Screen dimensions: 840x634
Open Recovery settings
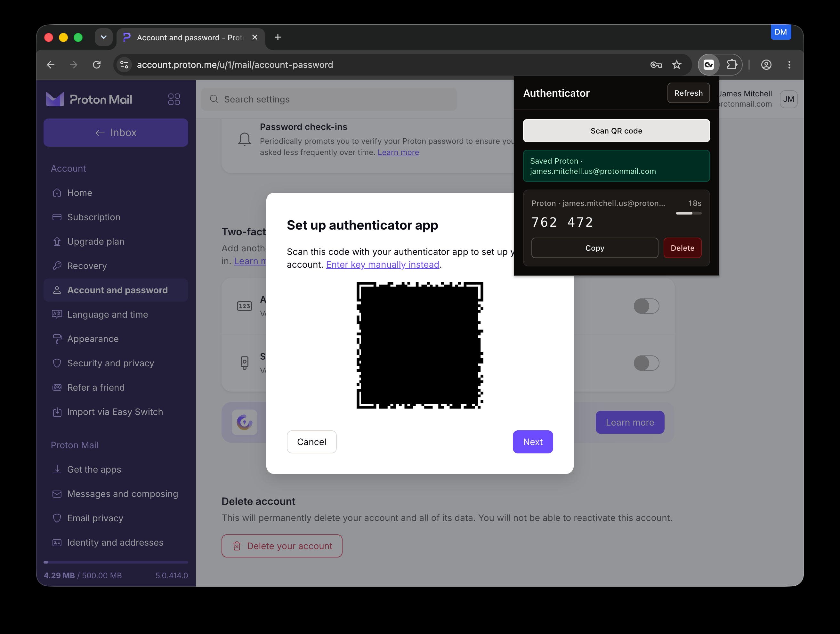coord(116,266)
